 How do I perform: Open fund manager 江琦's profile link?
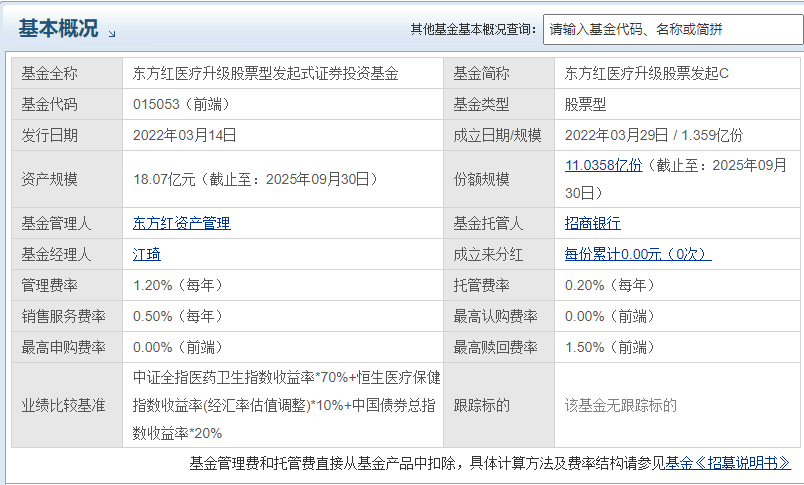pyautogui.click(x=147, y=254)
